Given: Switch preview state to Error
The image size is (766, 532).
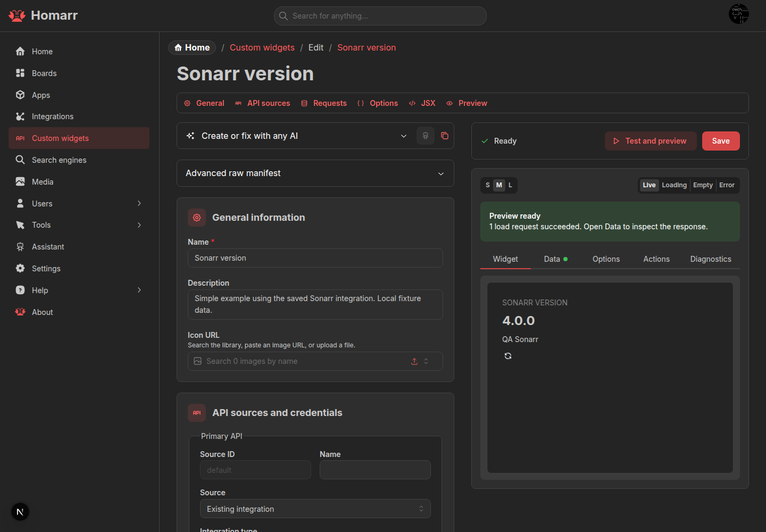Looking at the screenshot, I should point(727,185).
